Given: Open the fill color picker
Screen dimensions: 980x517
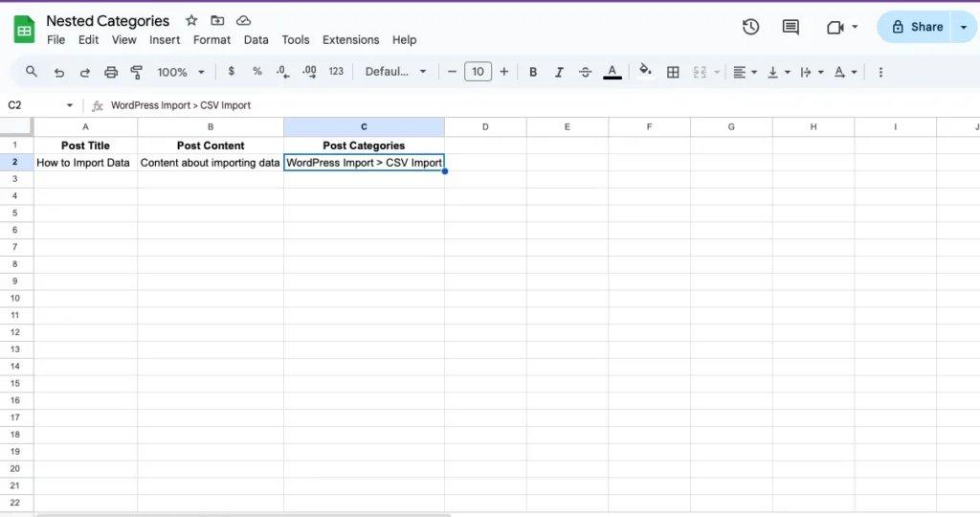Looking at the screenshot, I should (645, 72).
